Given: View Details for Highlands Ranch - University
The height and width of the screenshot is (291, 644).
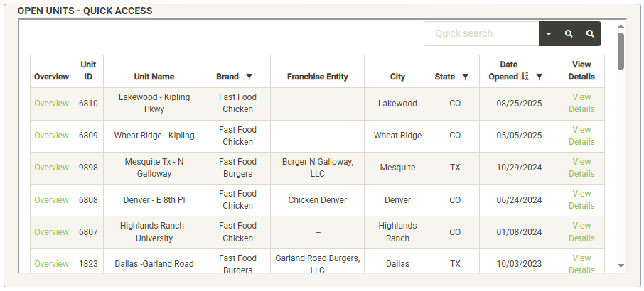Looking at the screenshot, I should pos(581,232).
